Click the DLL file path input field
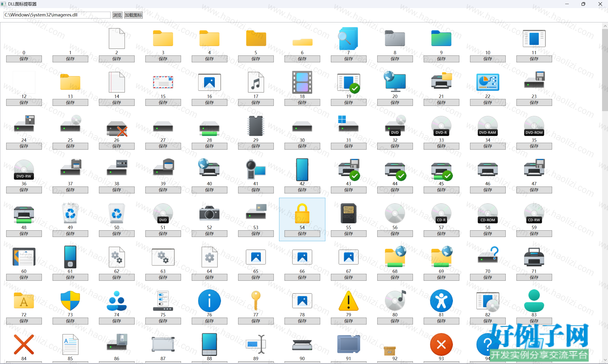The height and width of the screenshot is (364, 608). (57, 15)
